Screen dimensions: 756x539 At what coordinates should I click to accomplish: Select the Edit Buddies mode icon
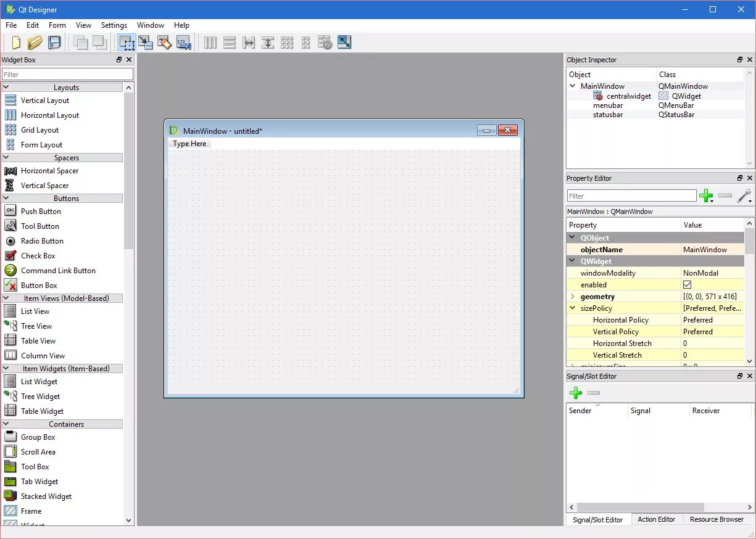pos(164,43)
